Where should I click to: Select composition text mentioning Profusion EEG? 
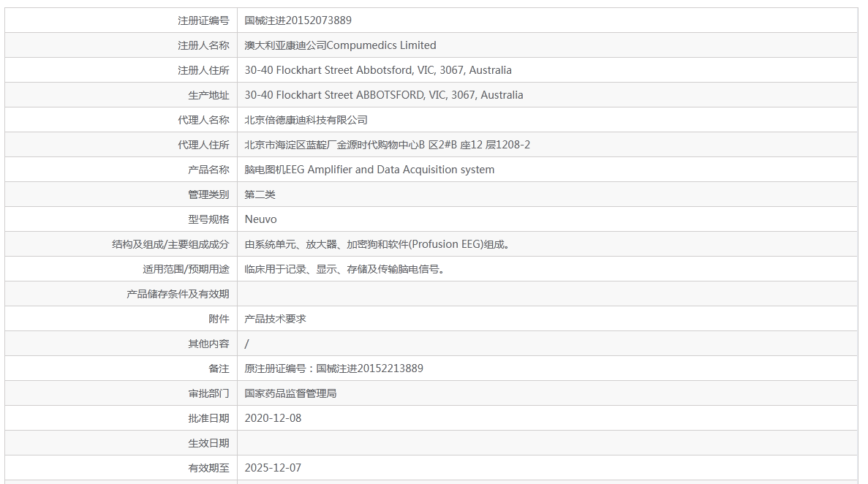pos(377,244)
